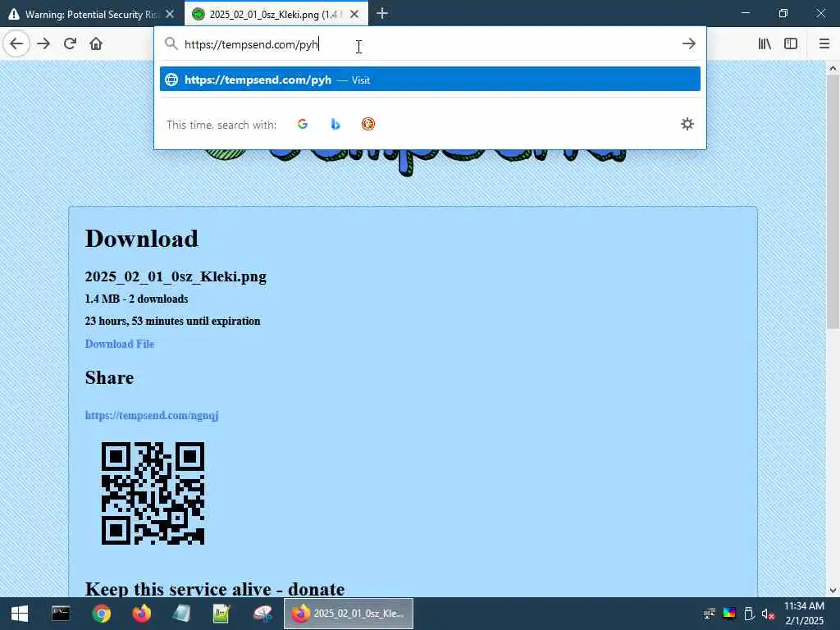Image resolution: width=840 pixels, height=630 pixels.
Task: Open the Library bookmarks icon
Action: click(x=765, y=43)
